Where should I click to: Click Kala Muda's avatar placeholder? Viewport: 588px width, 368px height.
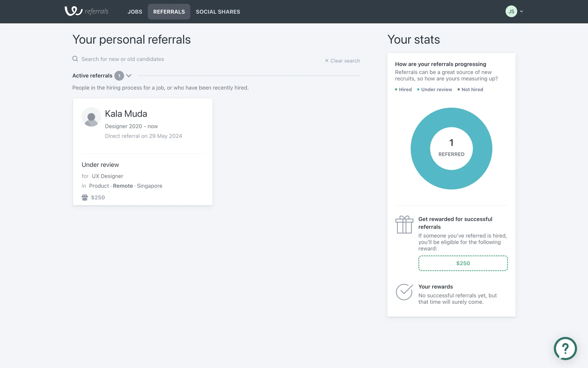point(91,117)
